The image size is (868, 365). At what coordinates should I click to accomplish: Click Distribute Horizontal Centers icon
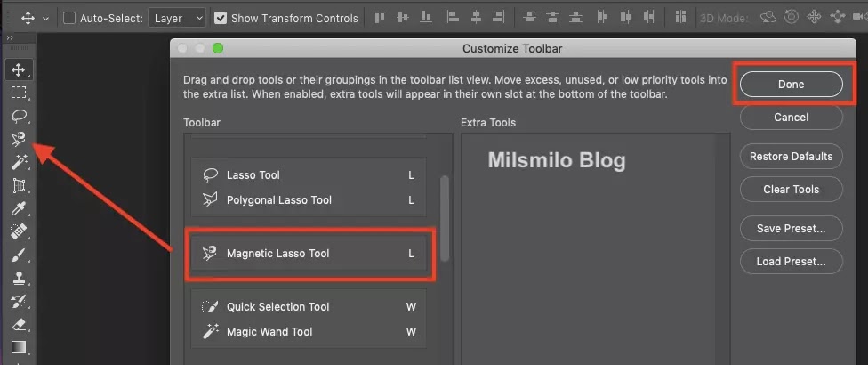tap(625, 18)
